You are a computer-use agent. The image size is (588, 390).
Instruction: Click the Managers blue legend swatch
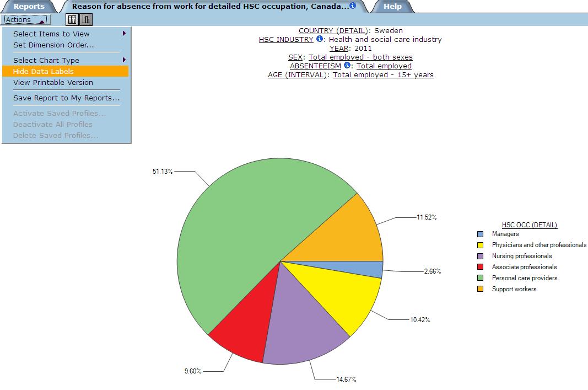[481, 234]
